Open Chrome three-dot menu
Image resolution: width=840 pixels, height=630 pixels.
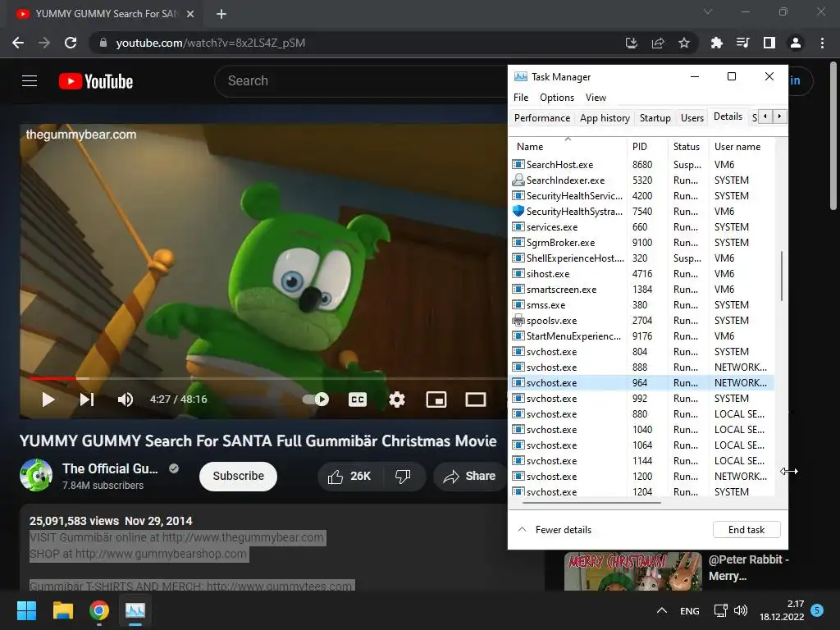coord(822,43)
